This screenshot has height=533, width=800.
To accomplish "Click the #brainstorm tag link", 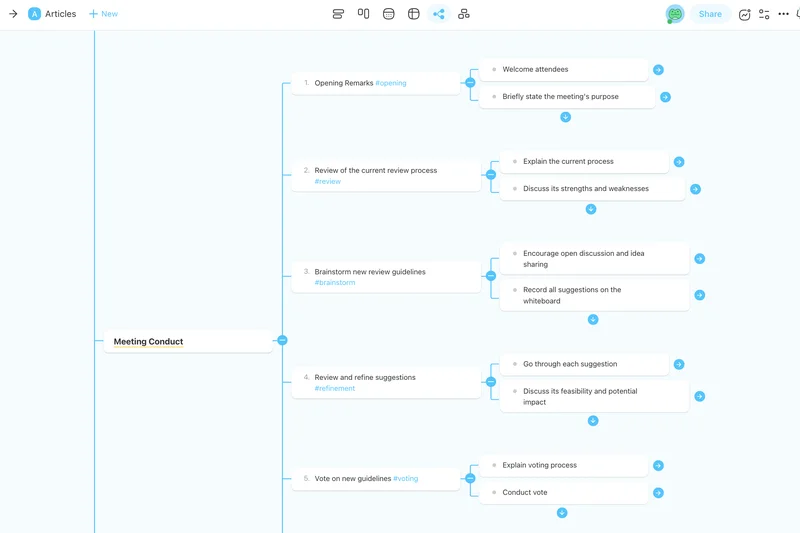I will 335,283.
